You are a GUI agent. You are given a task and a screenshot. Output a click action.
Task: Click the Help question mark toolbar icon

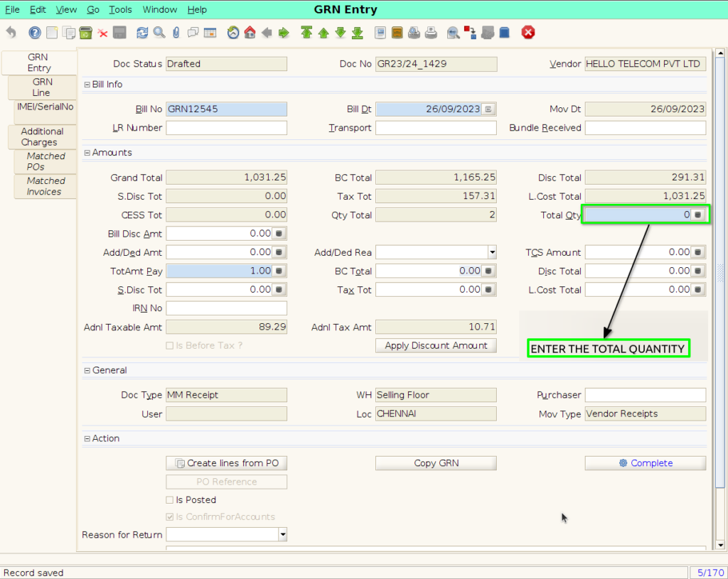click(35, 33)
